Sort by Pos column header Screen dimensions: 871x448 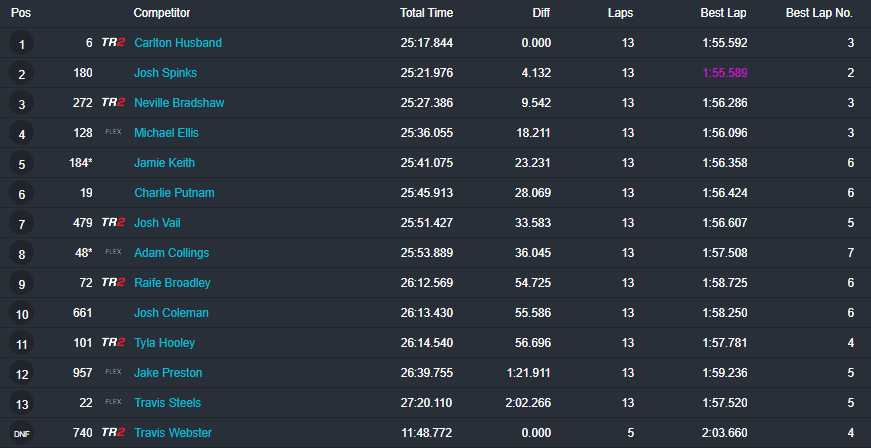21,13
